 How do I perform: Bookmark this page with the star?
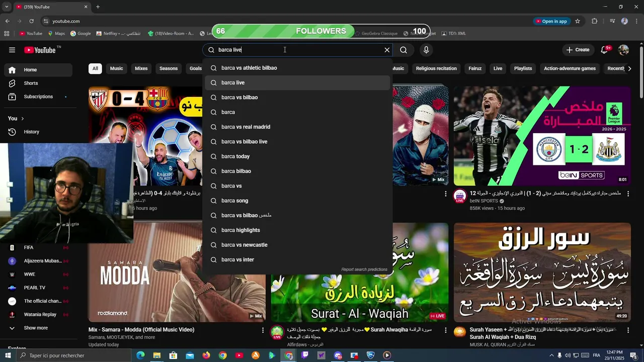(578, 21)
